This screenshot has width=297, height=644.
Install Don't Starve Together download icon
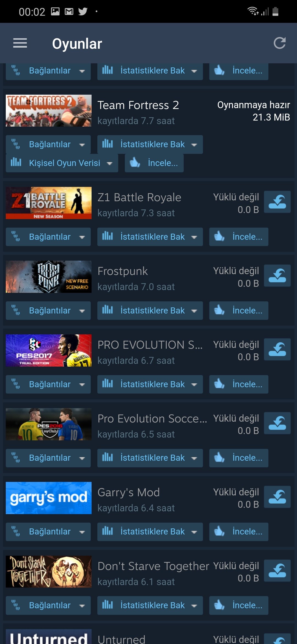point(277,571)
